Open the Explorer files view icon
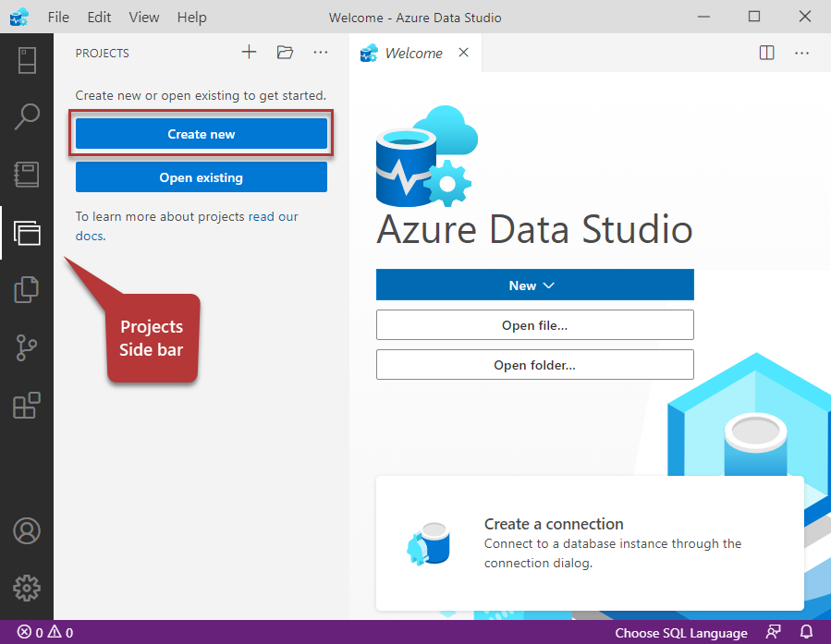The width and height of the screenshot is (831, 644). (x=27, y=290)
